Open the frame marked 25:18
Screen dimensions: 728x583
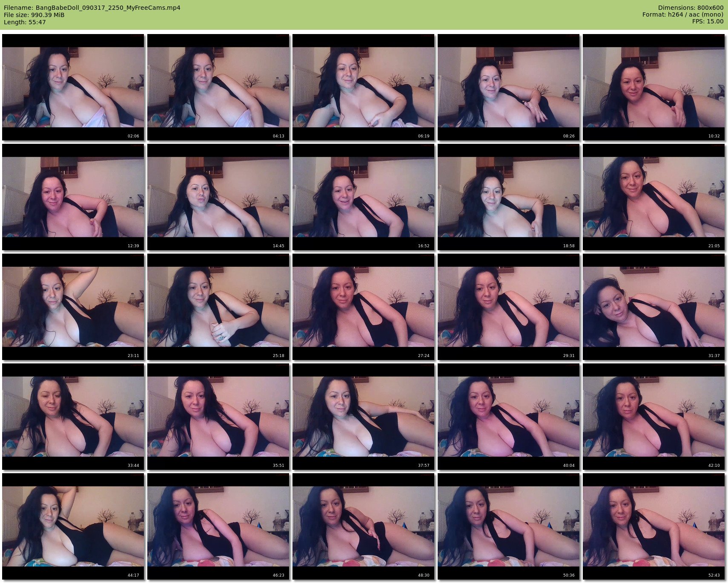click(218, 307)
